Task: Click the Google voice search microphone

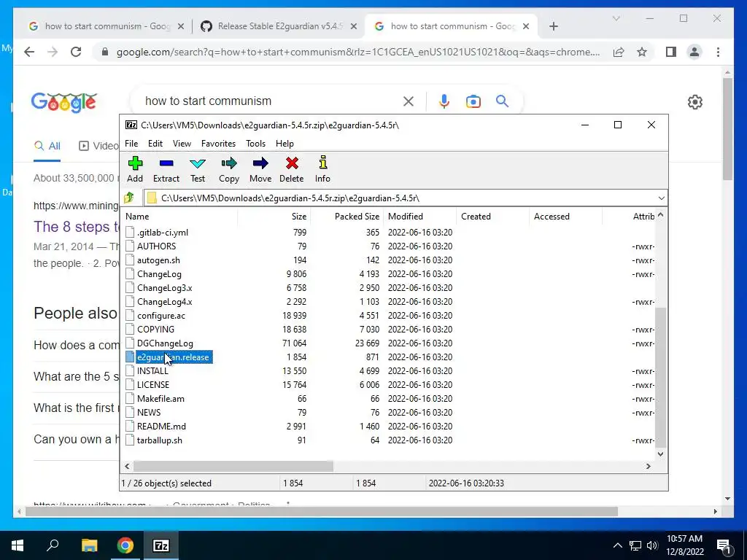Action: (444, 101)
